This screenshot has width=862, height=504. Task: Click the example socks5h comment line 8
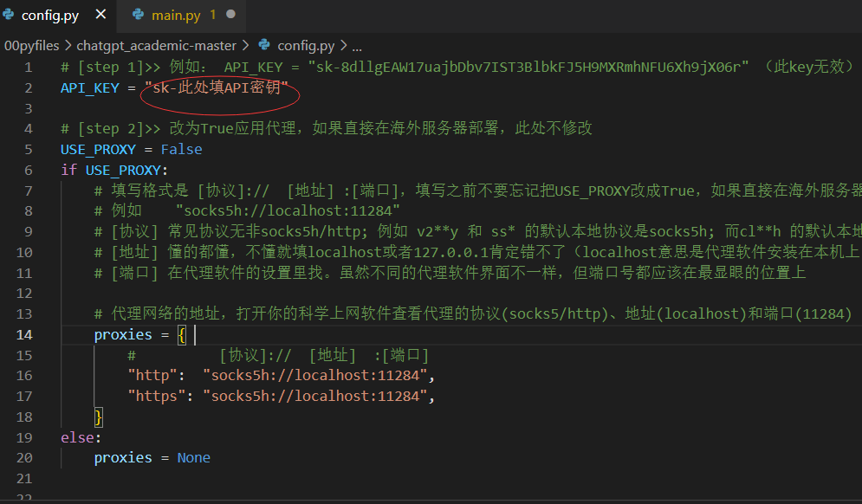247,211
